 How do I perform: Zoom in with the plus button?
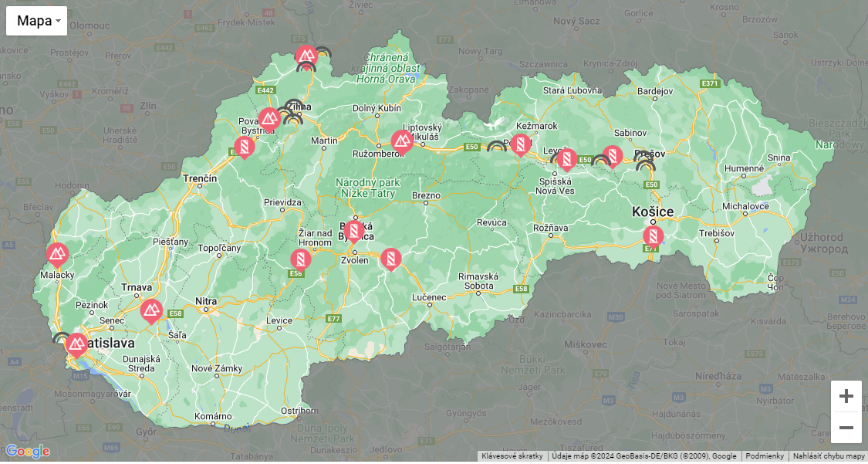pos(846,397)
